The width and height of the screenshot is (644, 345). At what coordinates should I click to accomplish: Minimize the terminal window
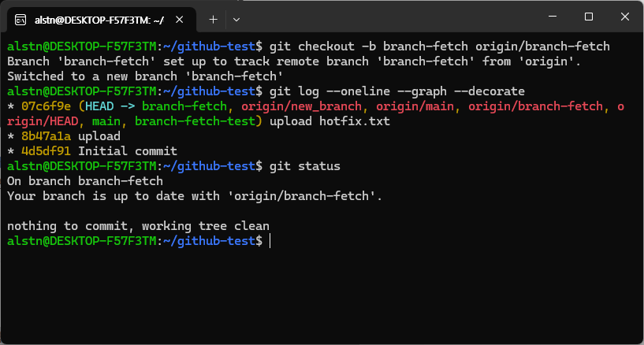pyautogui.click(x=553, y=17)
